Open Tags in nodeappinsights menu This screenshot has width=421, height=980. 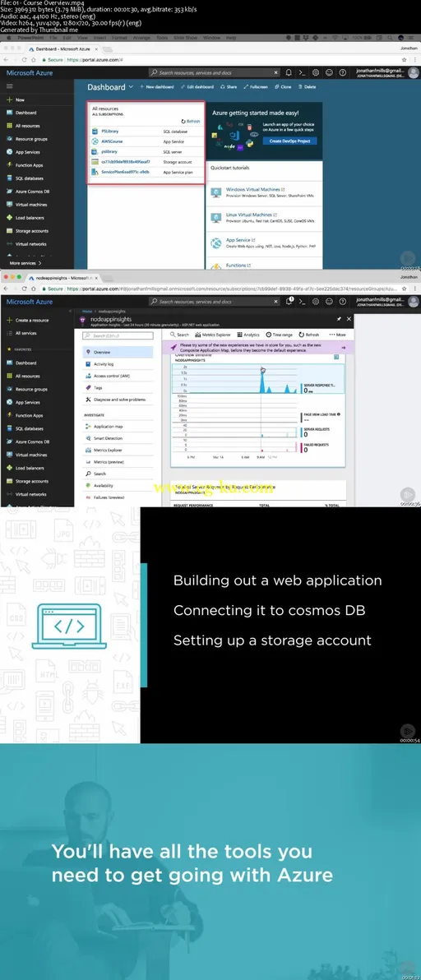tap(118, 387)
